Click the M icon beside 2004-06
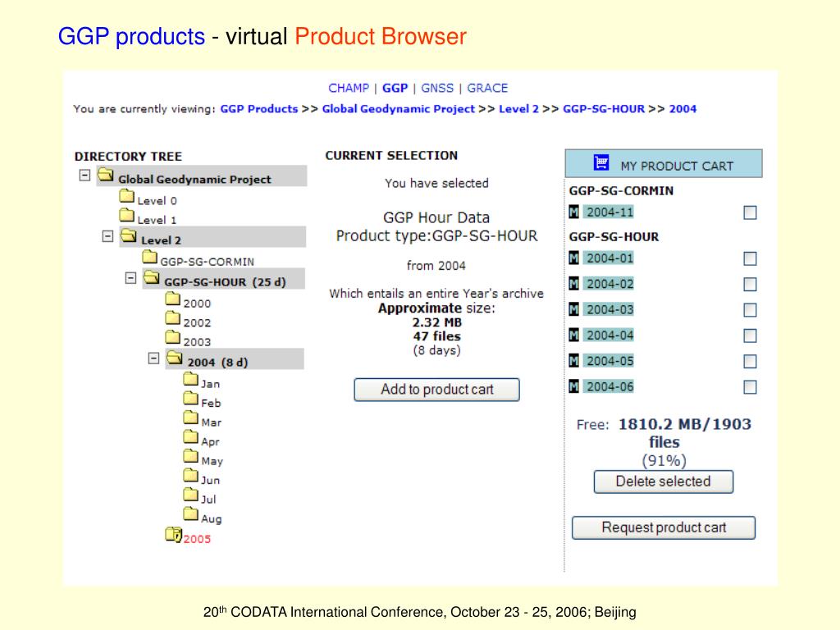Screen dimensions: 840x630 (573, 387)
